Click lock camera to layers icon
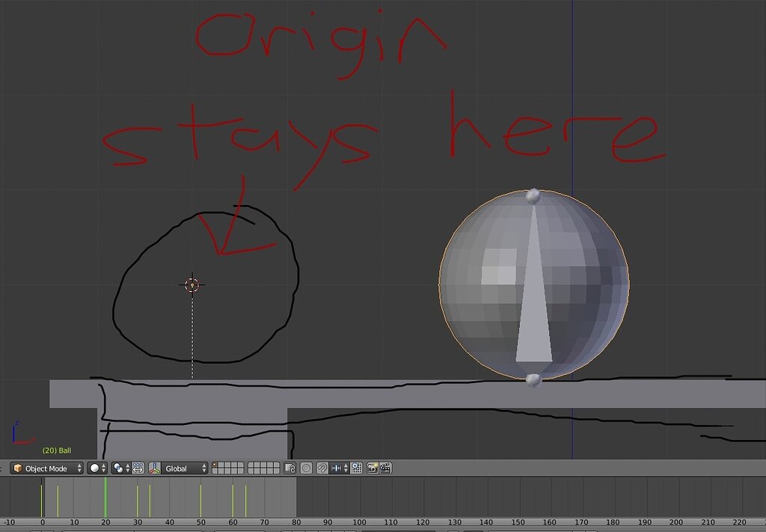The width and height of the screenshot is (766, 532). tap(290, 468)
